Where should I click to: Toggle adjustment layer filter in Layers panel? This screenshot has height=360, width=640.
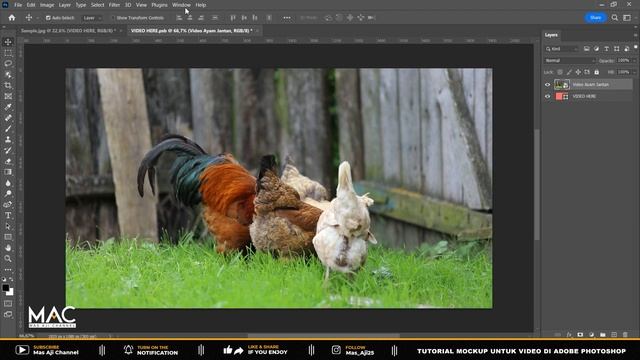pos(596,49)
